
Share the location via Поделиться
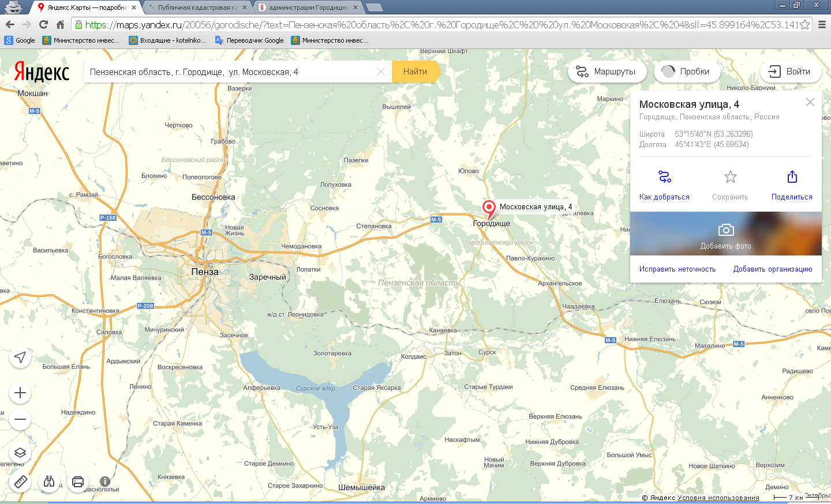(792, 176)
